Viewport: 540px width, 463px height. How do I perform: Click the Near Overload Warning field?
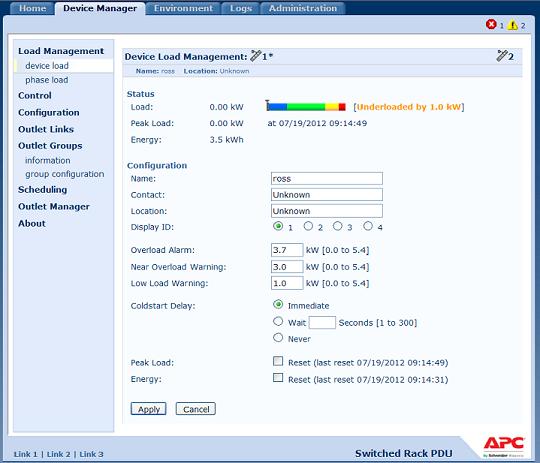tap(287, 267)
